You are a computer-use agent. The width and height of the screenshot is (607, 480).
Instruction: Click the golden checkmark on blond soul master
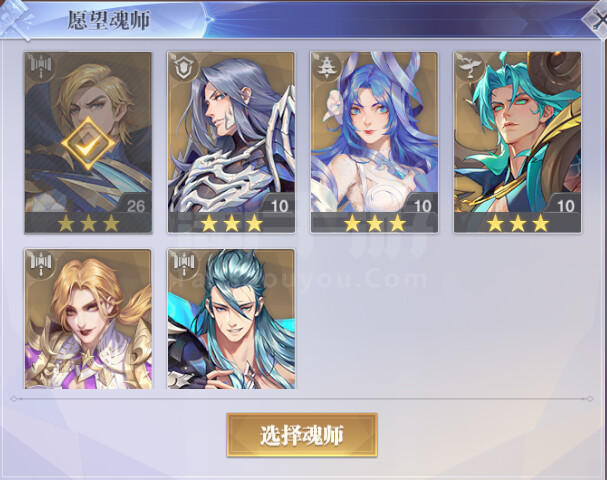[88, 144]
